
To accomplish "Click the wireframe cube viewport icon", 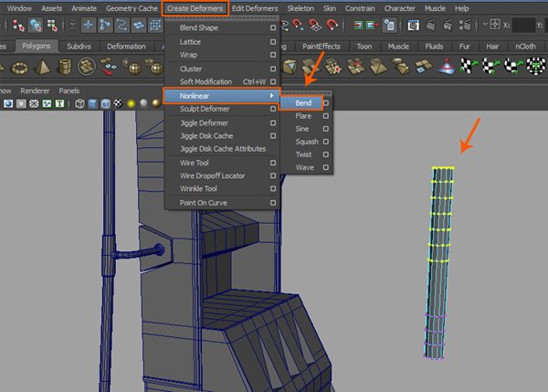I will [79, 103].
